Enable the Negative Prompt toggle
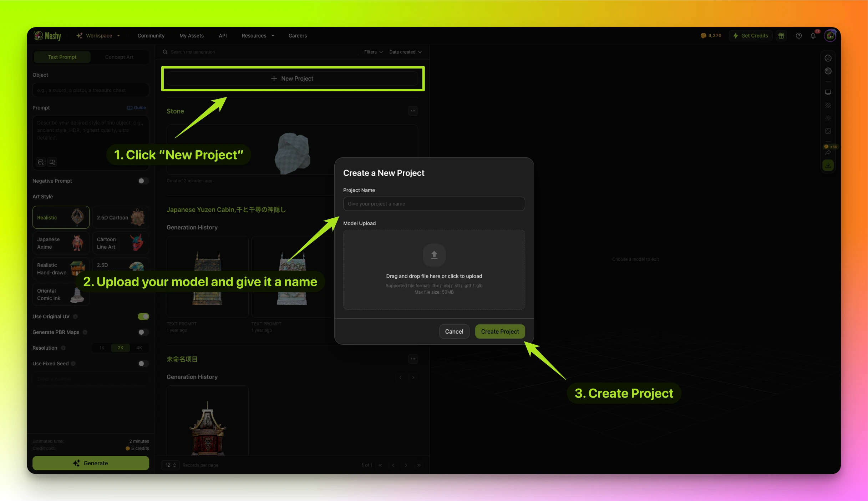Viewport: 868px width, 501px height. [143, 181]
